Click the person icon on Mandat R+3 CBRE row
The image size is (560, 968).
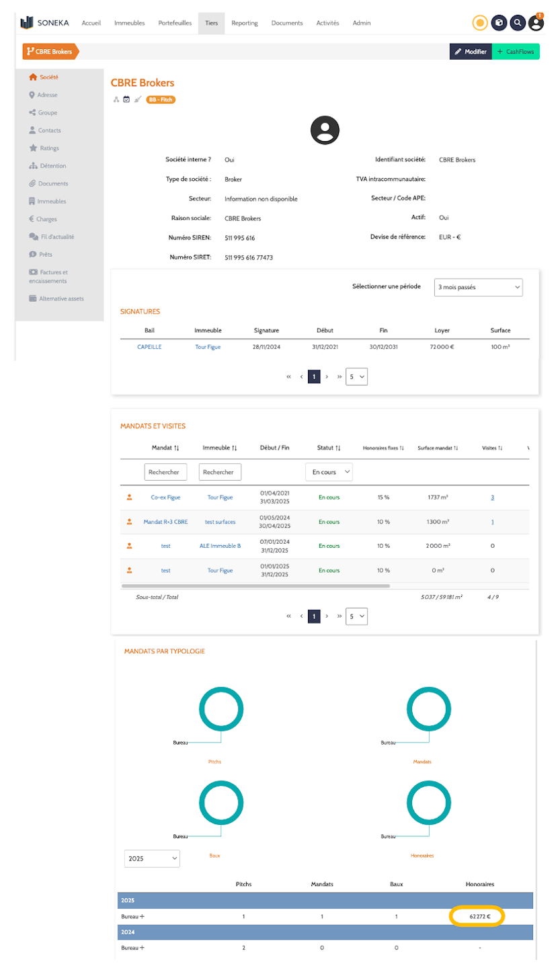[129, 522]
